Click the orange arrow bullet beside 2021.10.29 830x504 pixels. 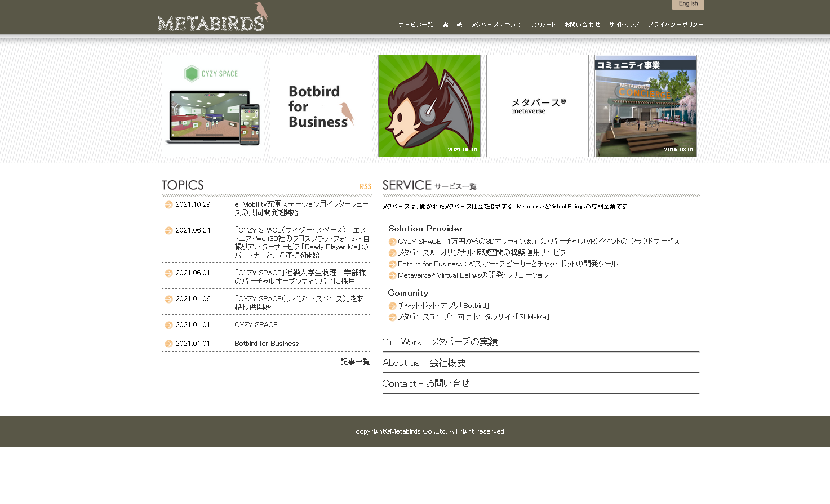(x=168, y=204)
